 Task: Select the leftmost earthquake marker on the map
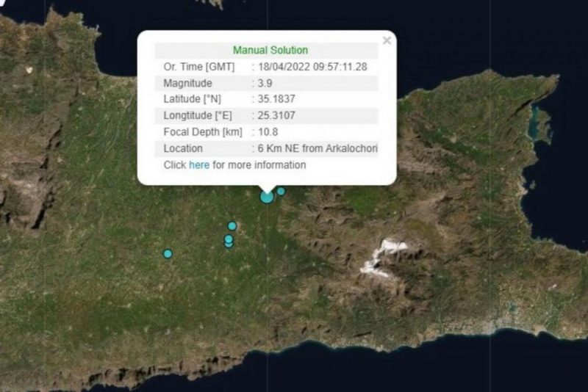pos(168,253)
